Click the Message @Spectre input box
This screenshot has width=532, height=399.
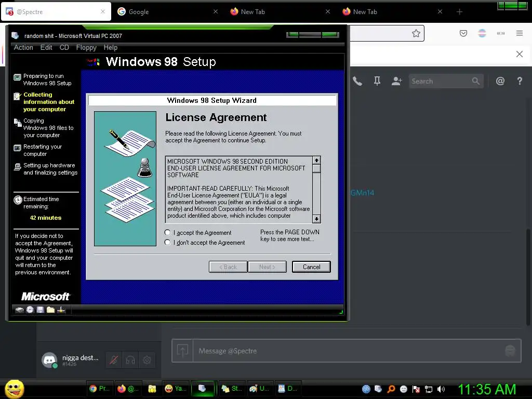point(346,351)
